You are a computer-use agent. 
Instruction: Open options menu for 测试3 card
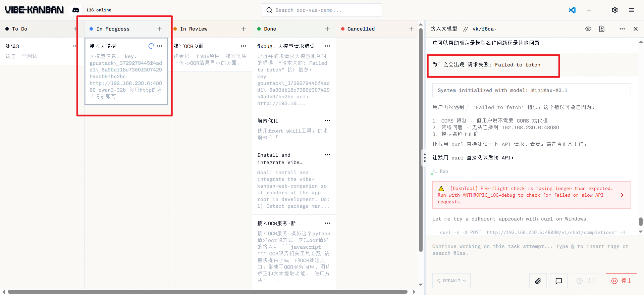(76, 46)
